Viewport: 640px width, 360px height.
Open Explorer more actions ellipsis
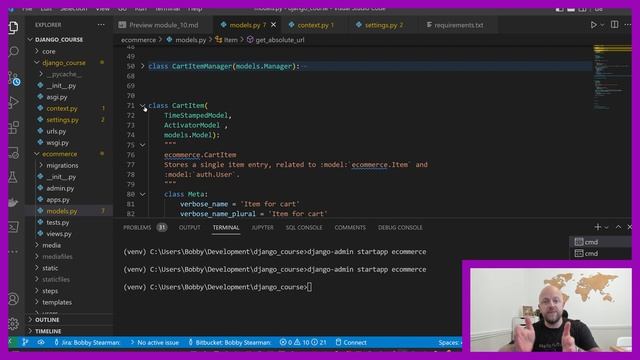pyautogui.click(x=101, y=25)
